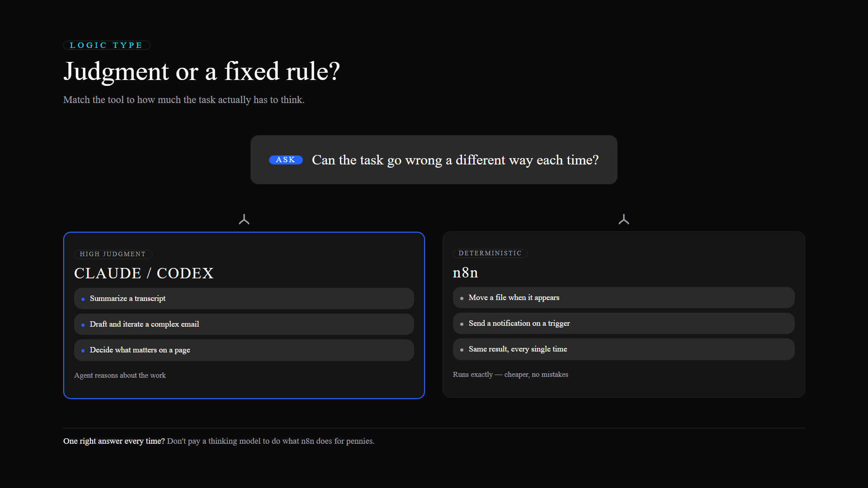Click the question 'Can the task go wrong…'
This screenshot has width=868, height=488.
pos(455,160)
